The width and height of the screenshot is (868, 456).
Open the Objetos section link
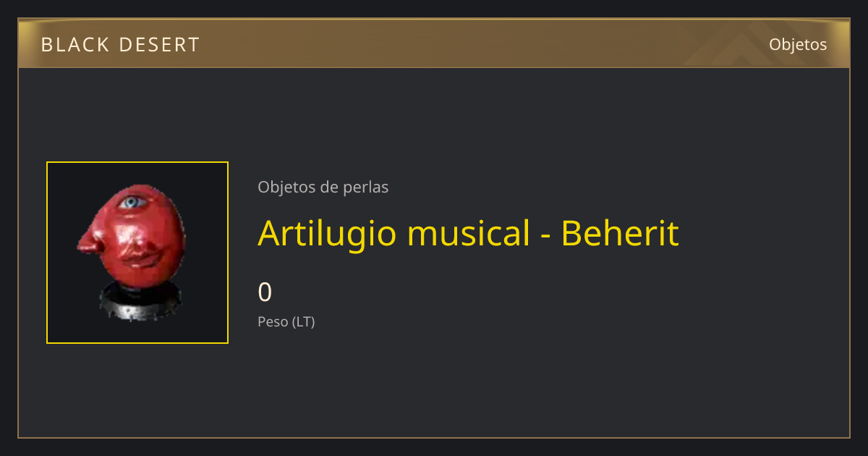[x=798, y=44]
